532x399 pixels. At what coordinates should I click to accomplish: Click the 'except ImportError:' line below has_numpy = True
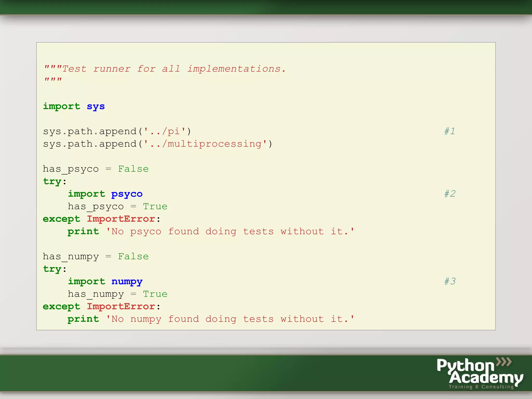[102, 307]
